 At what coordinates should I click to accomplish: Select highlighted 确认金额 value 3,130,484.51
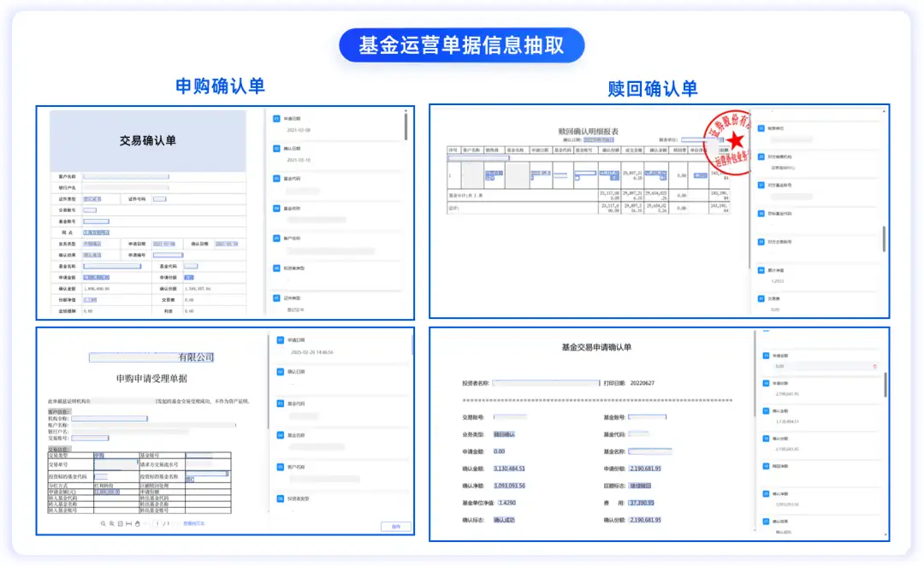coord(509,469)
